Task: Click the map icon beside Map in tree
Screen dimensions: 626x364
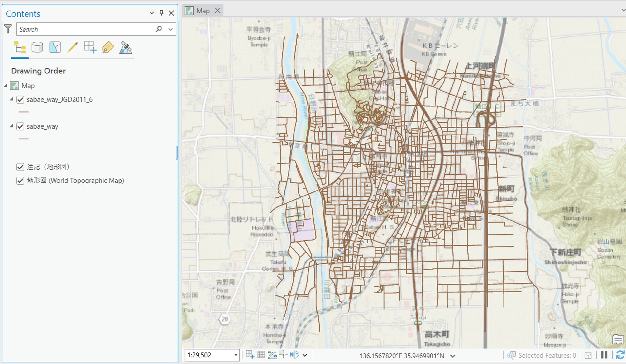Action: coord(14,86)
